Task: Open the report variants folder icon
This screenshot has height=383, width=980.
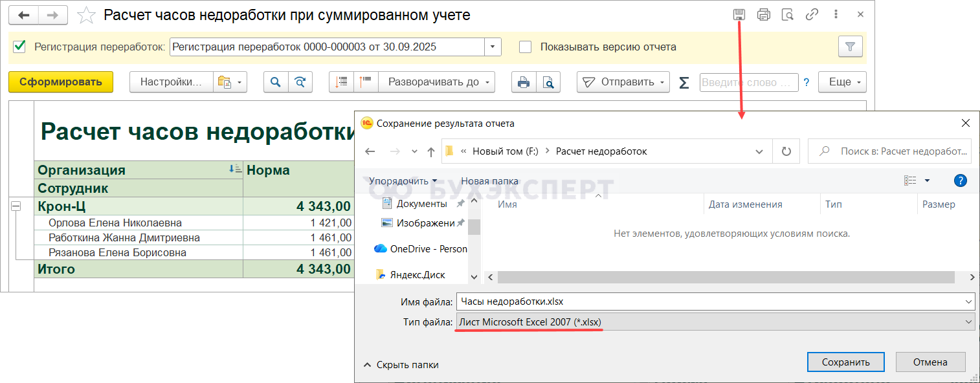Action: pos(229,82)
